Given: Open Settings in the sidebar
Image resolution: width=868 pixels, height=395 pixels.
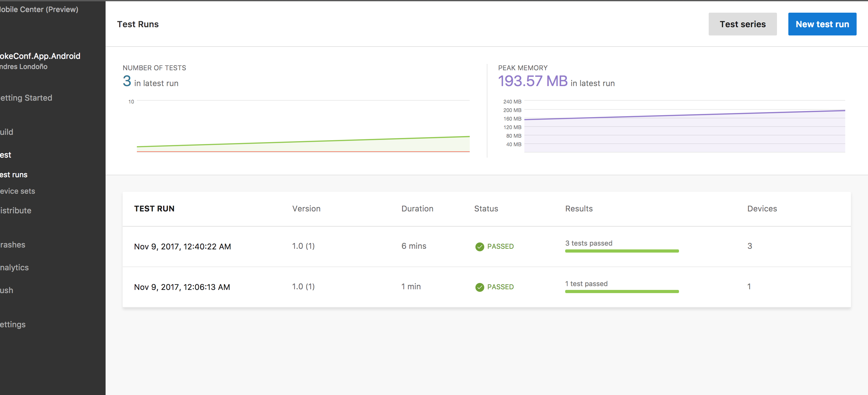Looking at the screenshot, I should click(13, 324).
